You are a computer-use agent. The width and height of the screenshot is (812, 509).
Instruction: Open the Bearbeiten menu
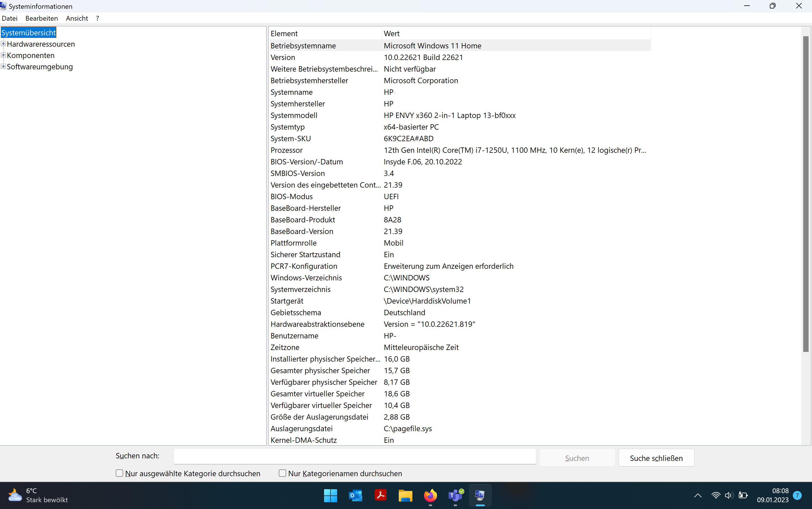click(x=41, y=18)
